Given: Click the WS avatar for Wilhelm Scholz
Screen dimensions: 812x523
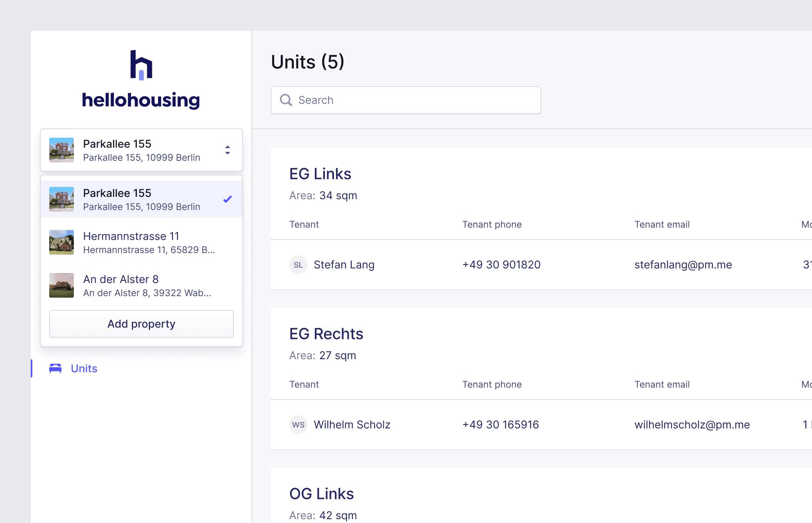Looking at the screenshot, I should click(298, 425).
